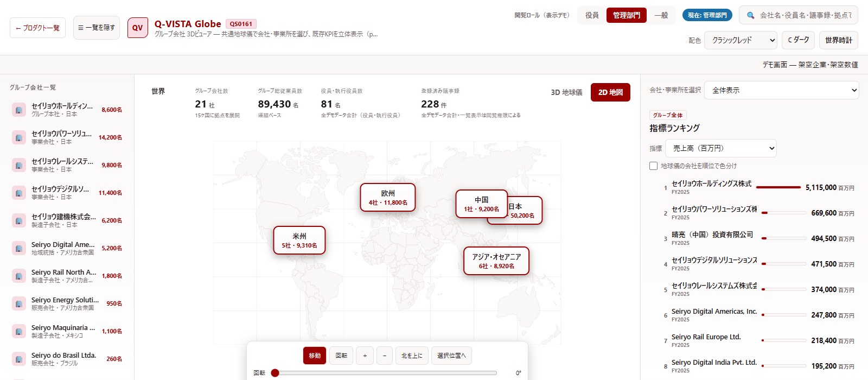This screenshot has height=380, width=868.
Task: Zoom out with the minus button
Action: pyautogui.click(x=385, y=356)
